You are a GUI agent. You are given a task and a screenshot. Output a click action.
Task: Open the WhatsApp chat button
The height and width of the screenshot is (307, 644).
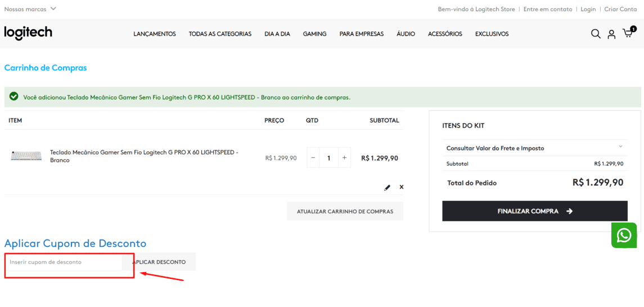point(624,235)
